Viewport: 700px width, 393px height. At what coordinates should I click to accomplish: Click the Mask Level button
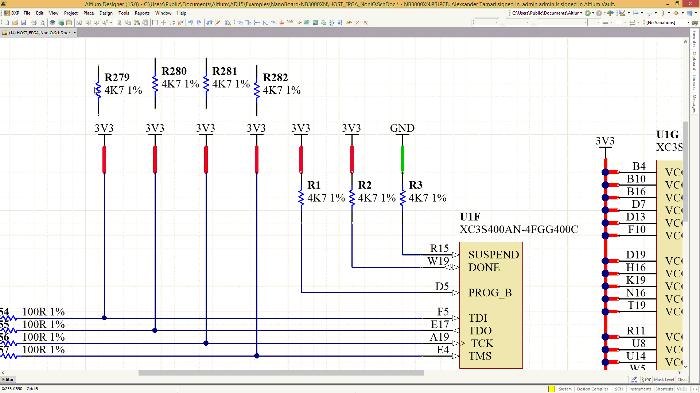pos(664,379)
